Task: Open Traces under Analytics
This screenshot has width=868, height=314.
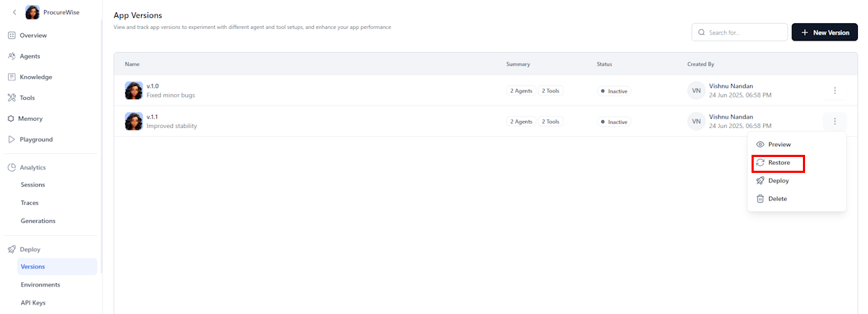Action: click(30, 203)
